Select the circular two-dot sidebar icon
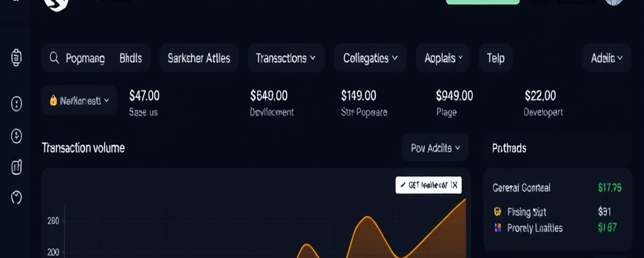The width and height of the screenshot is (644, 258). (x=17, y=104)
